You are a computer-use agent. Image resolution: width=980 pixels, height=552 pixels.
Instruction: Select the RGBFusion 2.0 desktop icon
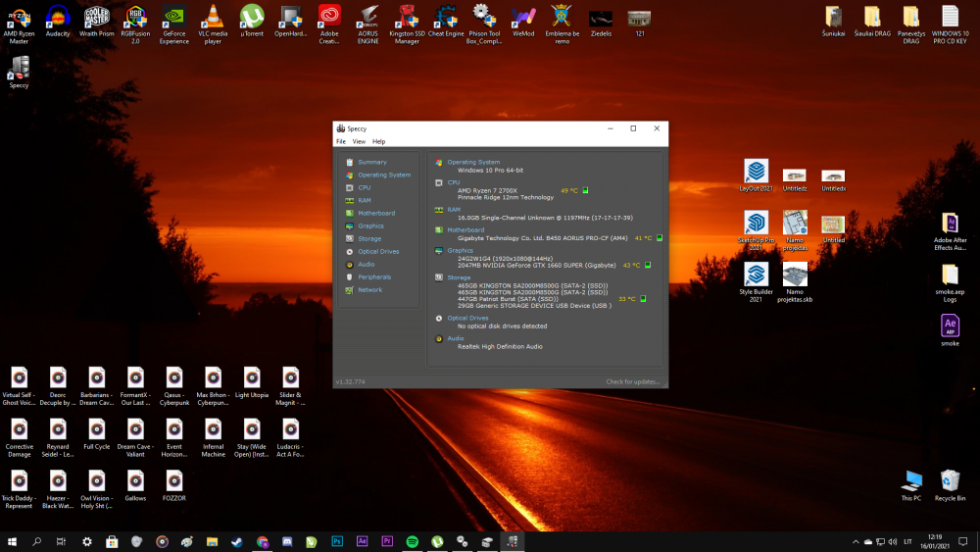point(135,25)
